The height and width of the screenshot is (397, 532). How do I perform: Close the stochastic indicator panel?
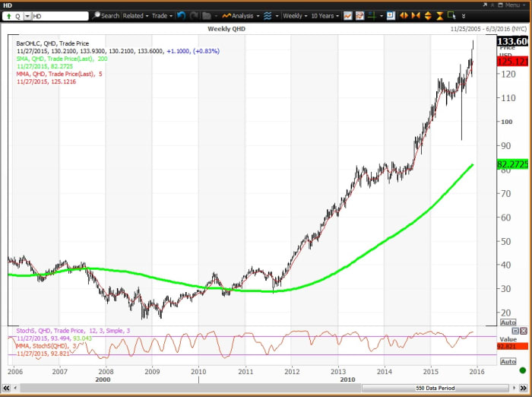click(x=523, y=332)
